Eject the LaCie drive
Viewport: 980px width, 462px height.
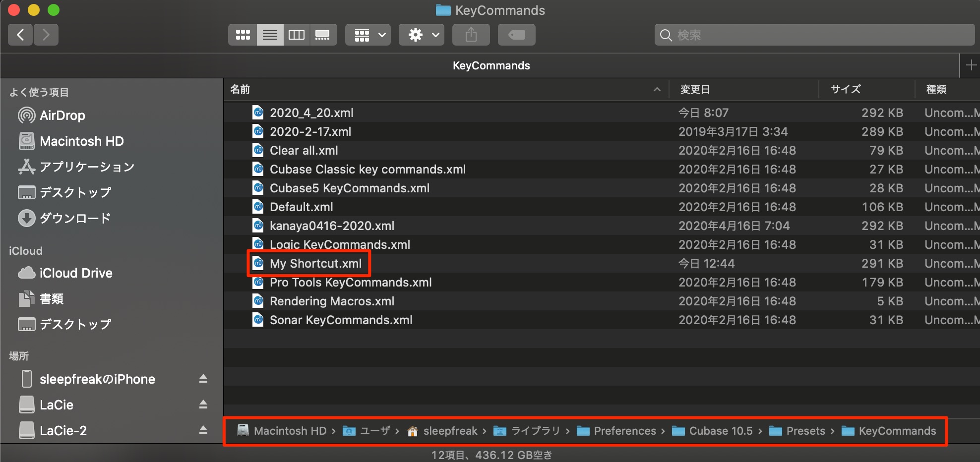(203, 405)
